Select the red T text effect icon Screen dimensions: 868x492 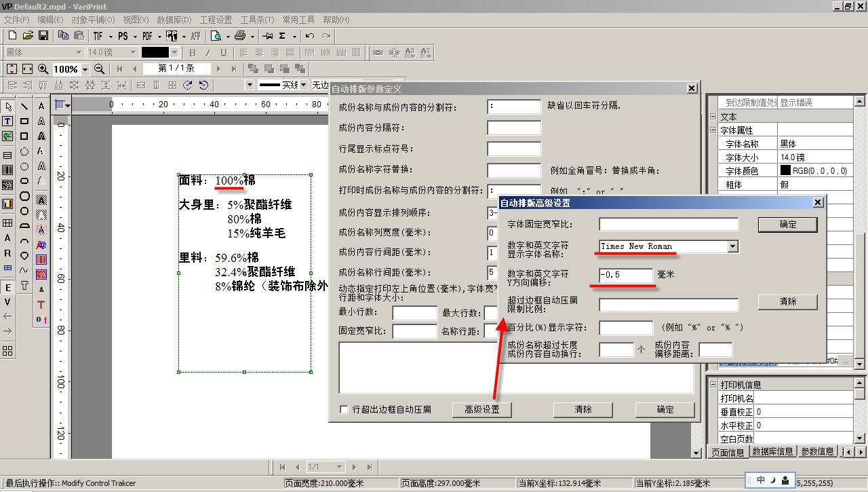point(41,305)
